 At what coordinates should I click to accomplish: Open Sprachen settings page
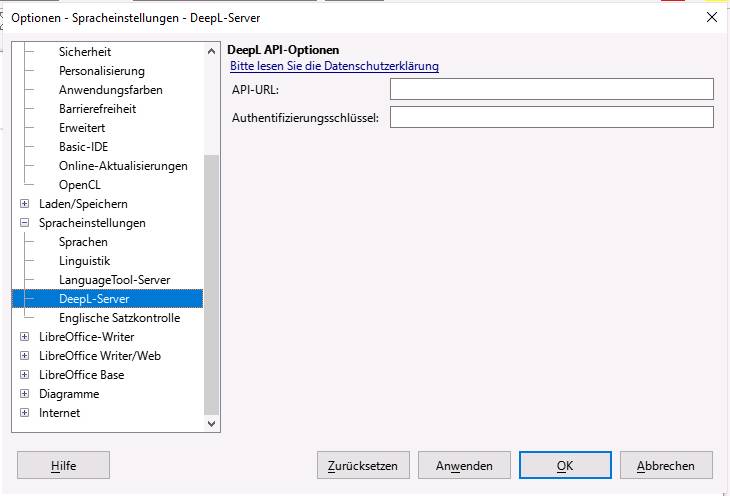(83, 242)
